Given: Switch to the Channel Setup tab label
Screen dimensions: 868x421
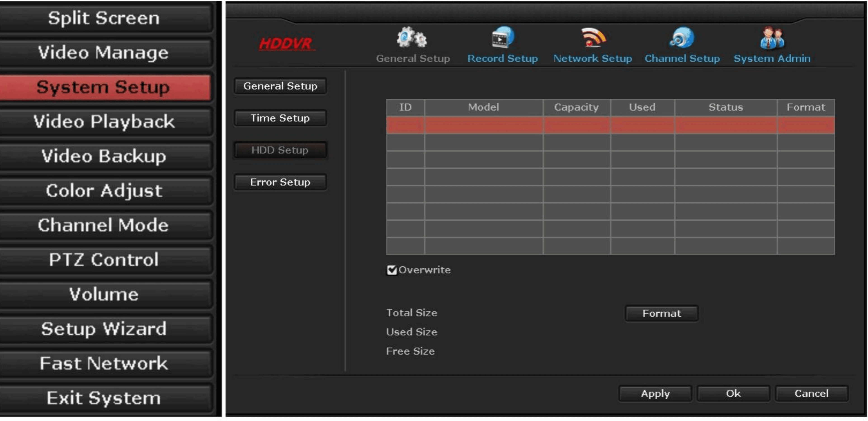Looking at the screenshot, I should pyautogui.click(x=682, y=59).
